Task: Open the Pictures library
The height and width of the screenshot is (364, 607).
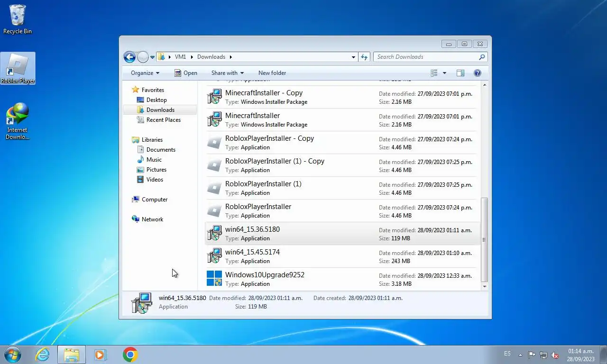Action: click(156, 170)
